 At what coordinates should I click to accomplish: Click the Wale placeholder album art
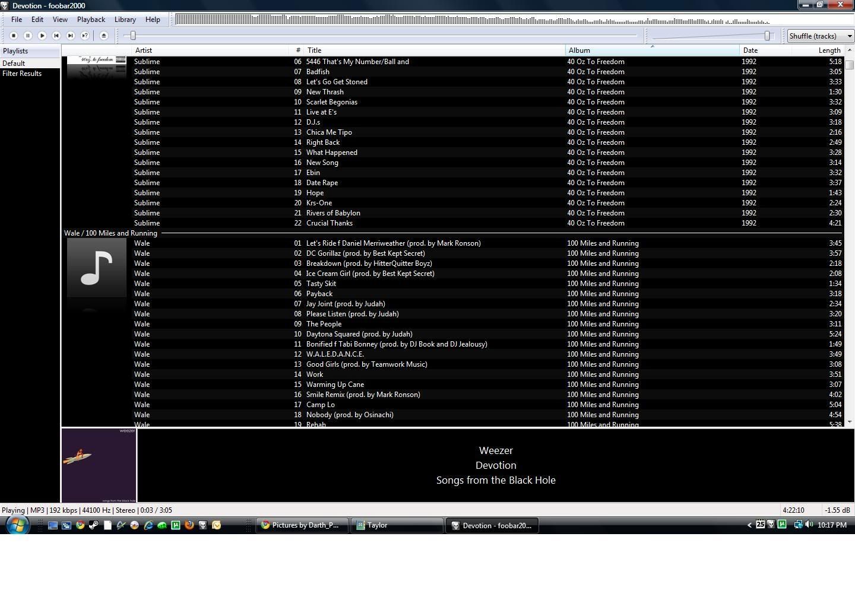pos(97,268)
